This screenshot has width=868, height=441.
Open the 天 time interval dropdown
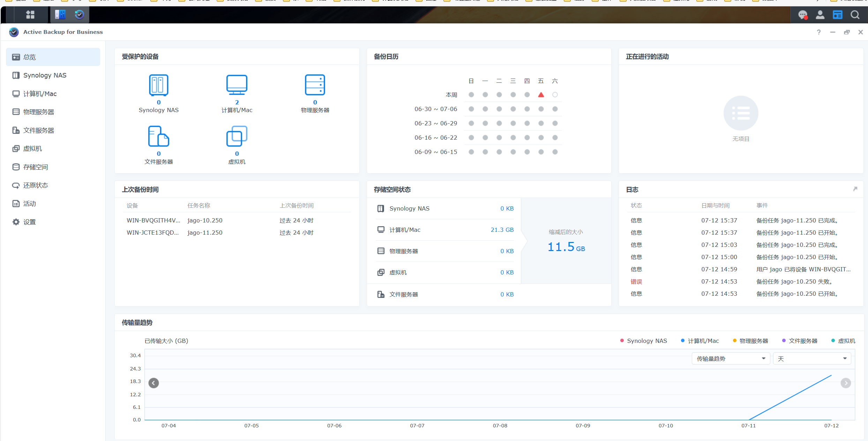pos(812,359)
